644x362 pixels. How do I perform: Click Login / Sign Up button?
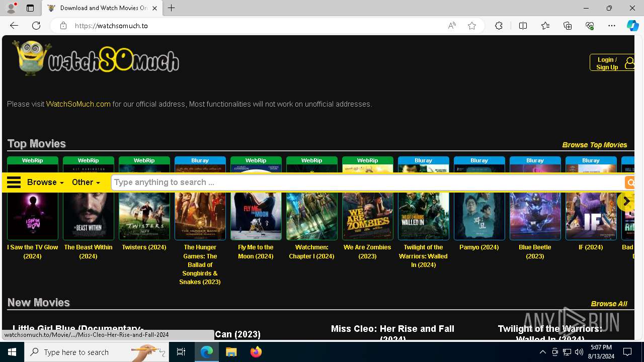coord(612,63)
